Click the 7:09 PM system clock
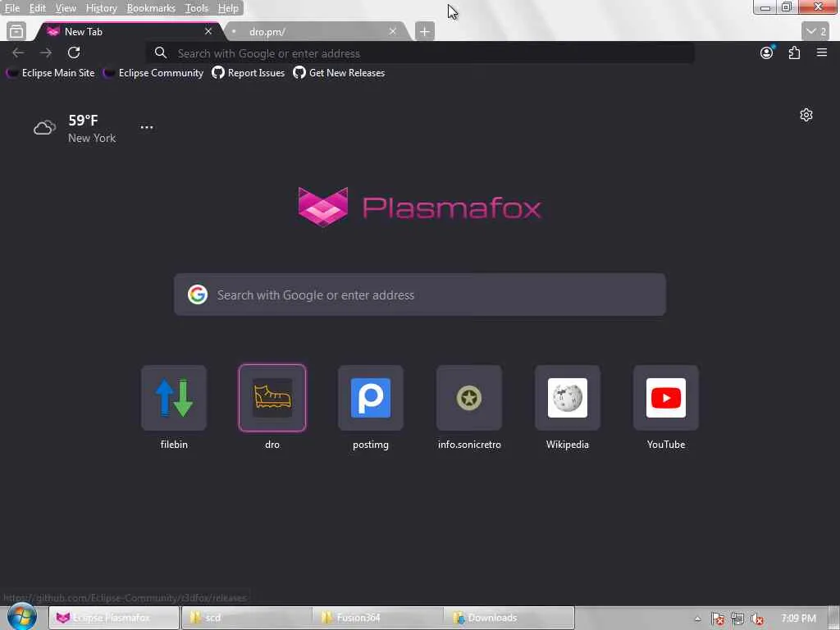 798,619
